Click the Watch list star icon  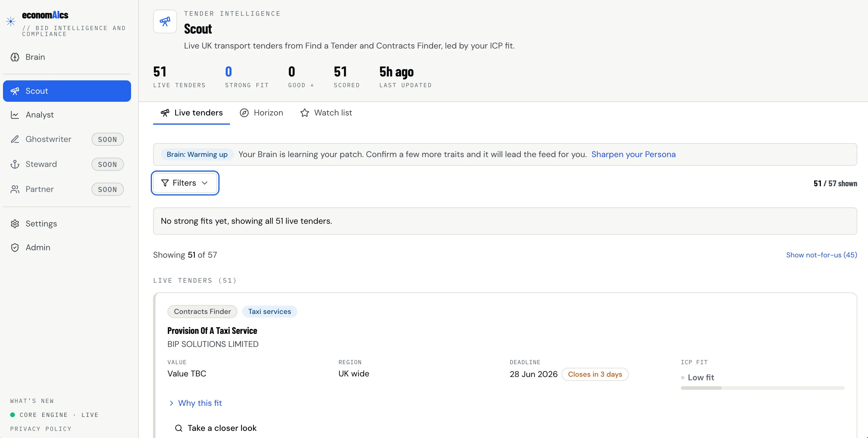click(x=305, y=113)
